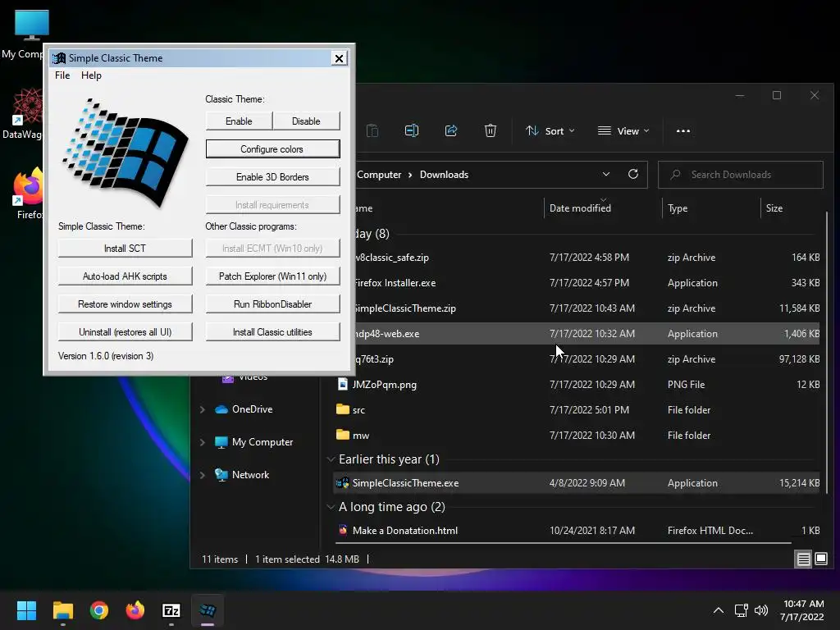Click the Share icon in Explorer toolbar
This screenshot has height=630, width=840.
451,130
